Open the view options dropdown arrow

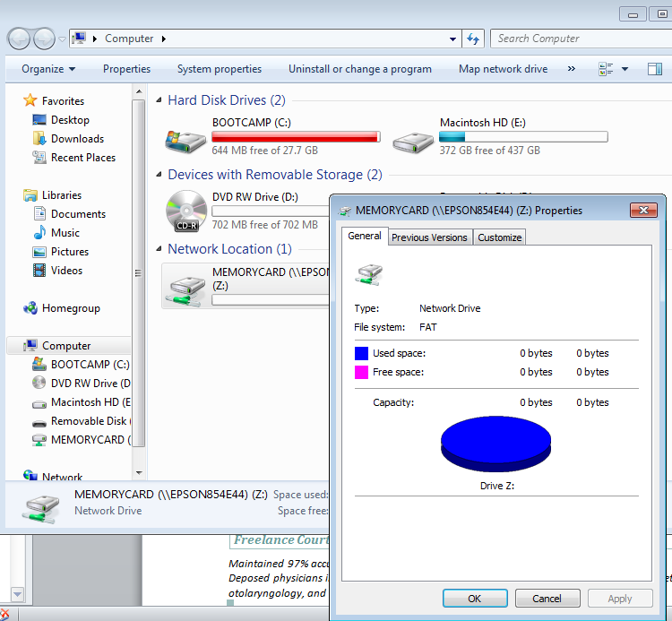pos(625,69)
